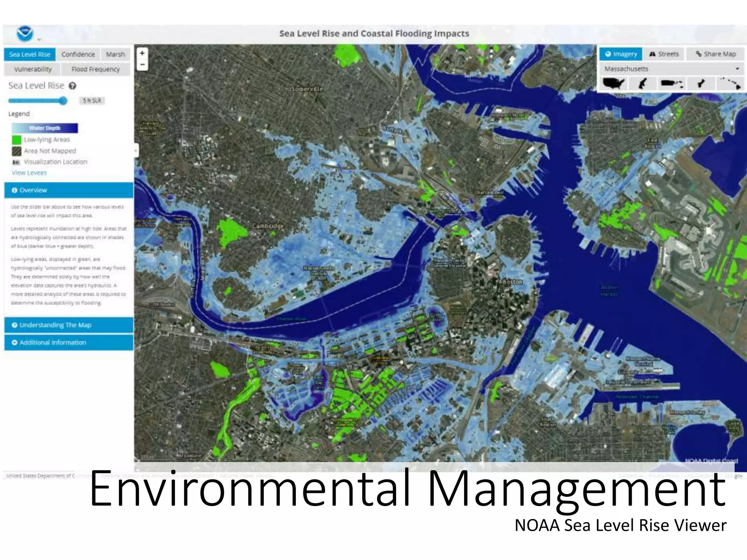Expand Additional Information section
The width and height of the screenshot is (747, 560).
pyautogui.click(x=69, y=343)
